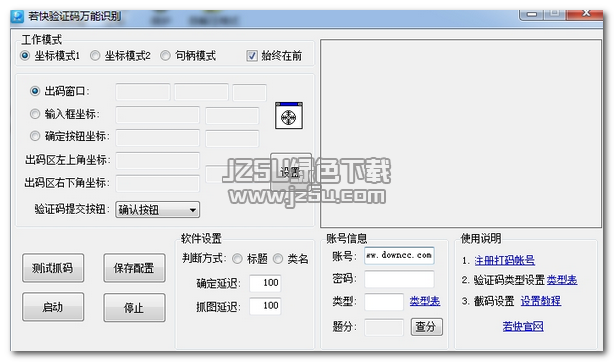614x362 pixels.
Task: Click first 输入框坐标 coordinate field
Action: [x=157, y=115]
